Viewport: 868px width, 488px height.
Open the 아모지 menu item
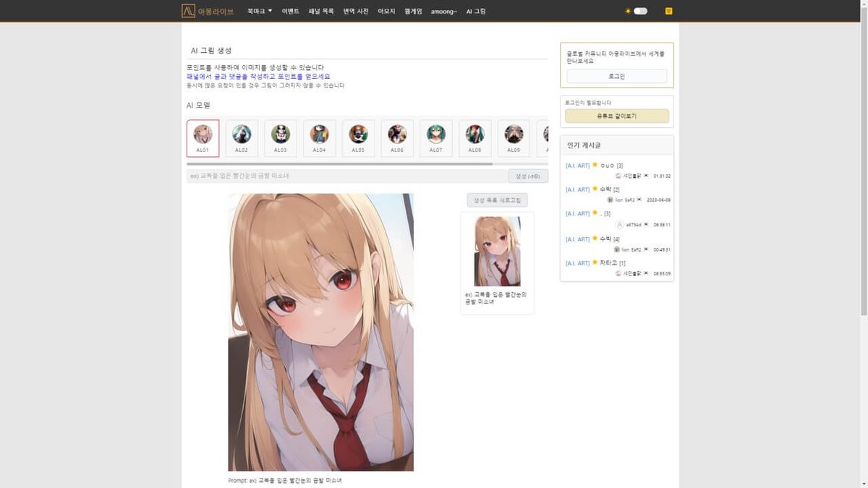386,12
